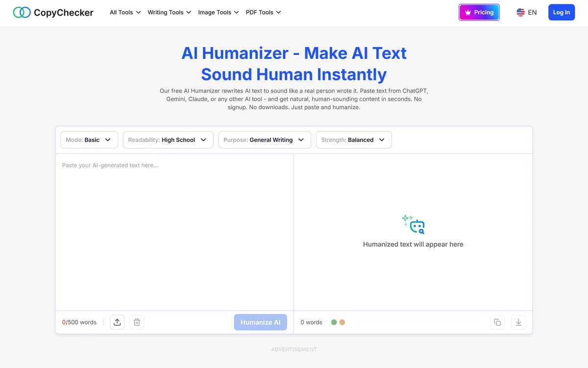Click the trash icon to clear text
This screenshot has width=588, height=368.
pos(137,322)
